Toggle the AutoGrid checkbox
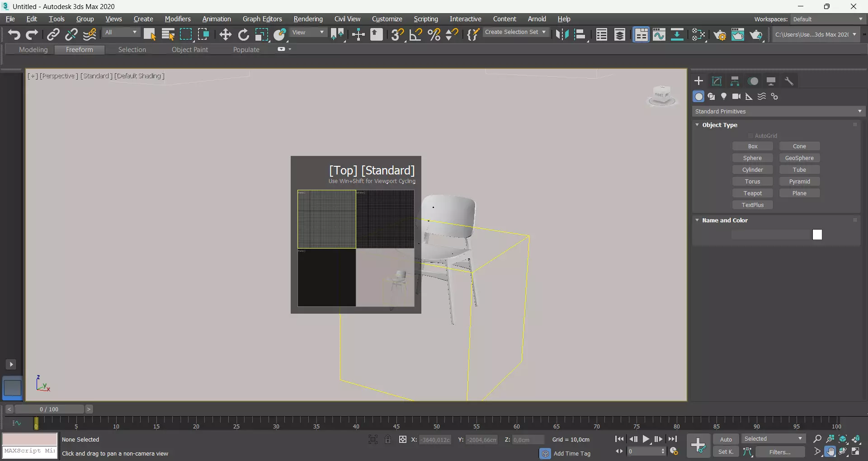 750,136
